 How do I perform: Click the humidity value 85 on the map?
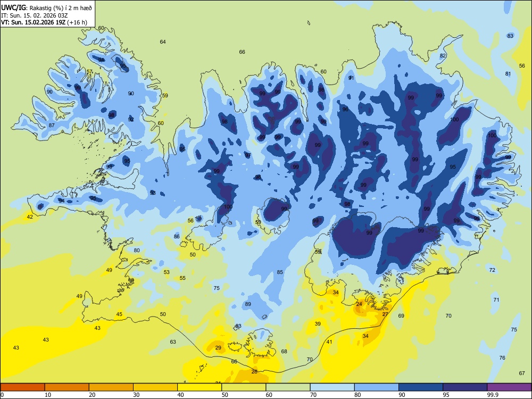click(280, 272)
